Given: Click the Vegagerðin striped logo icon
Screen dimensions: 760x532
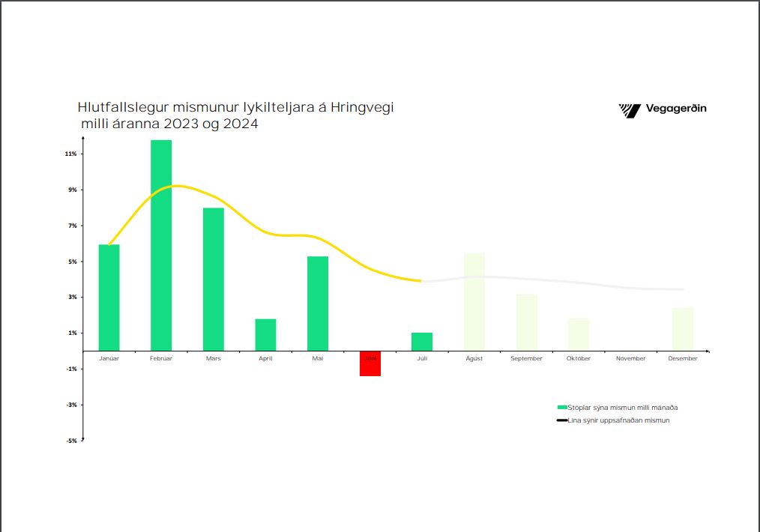Looking at the screenshot, I should point(630,110).
